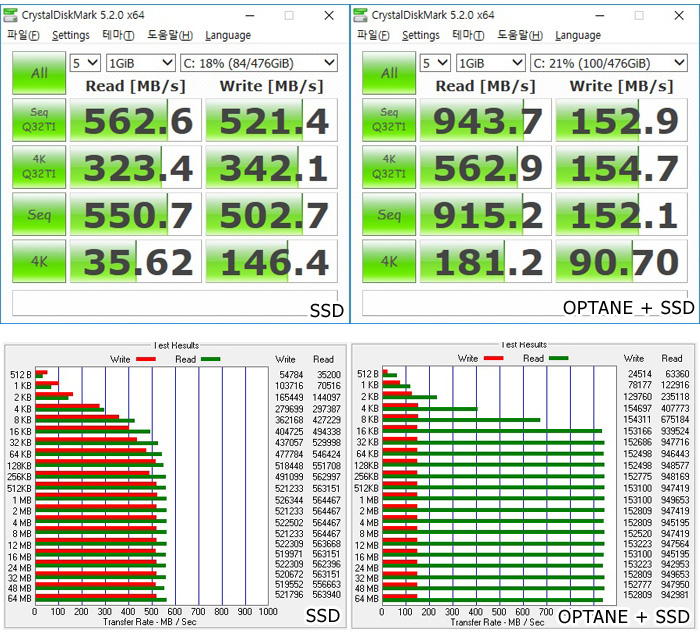The height and width of the screenshot is (635, 700).
Task: Run 4K Q32T1 test in OPTANE window
Action: click(x=389, y=167)
